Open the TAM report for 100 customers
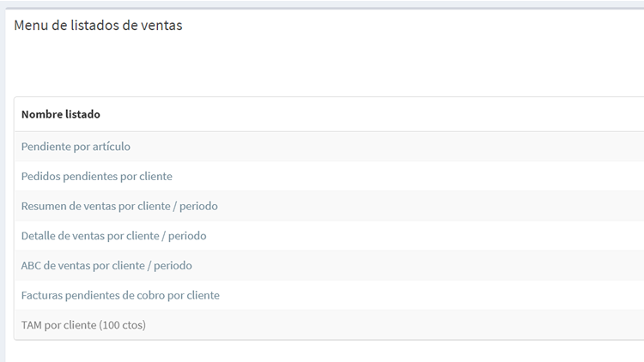The height and width of the screenshot is (362, 644). 83,325
